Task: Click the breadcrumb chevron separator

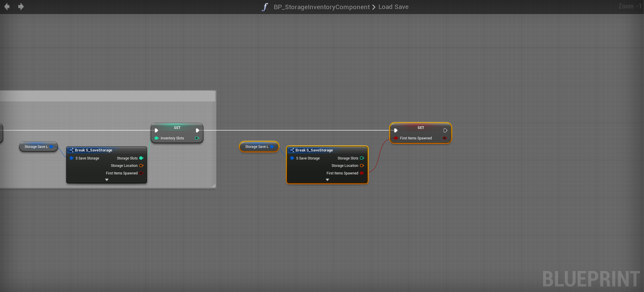Action: click(x=374, y=7)
